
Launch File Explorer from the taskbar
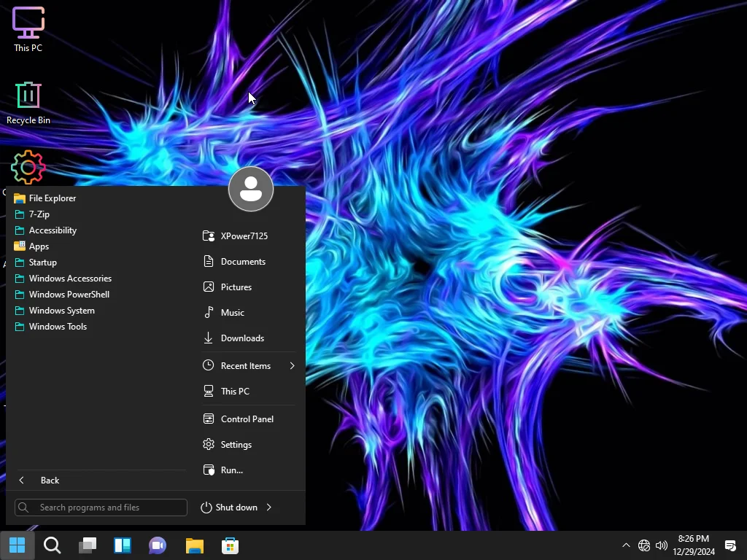click(x=194, y=545)
